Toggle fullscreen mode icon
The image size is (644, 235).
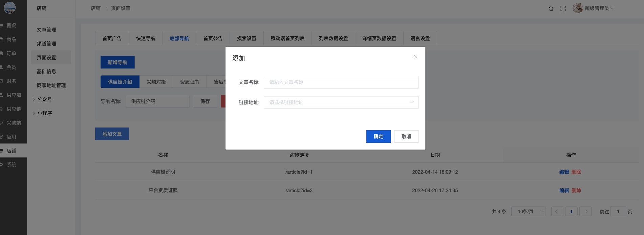tap(563, 8)
